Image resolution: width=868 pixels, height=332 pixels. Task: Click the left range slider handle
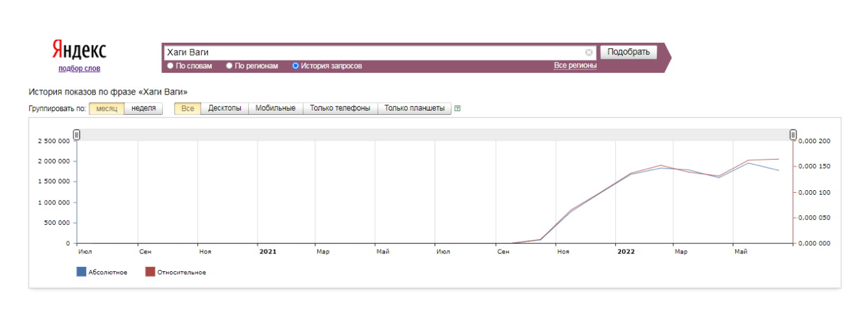click(x=77, y=135)
